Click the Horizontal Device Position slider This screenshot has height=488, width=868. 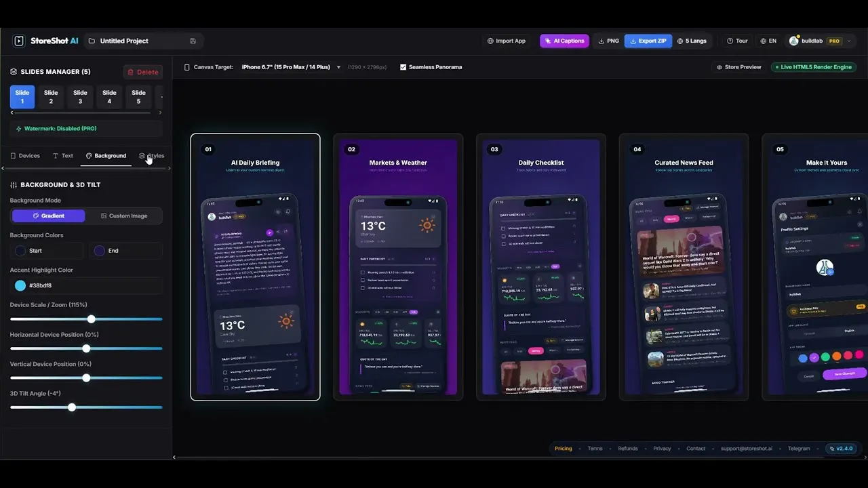point(86,348)
